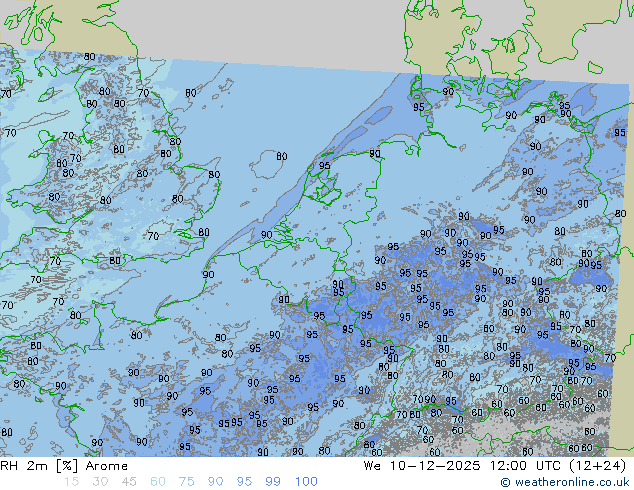Click the "Arome" model name in the title
Viewport: 634px width, 490px height.
pyautogui.click(x=107, y=466)
